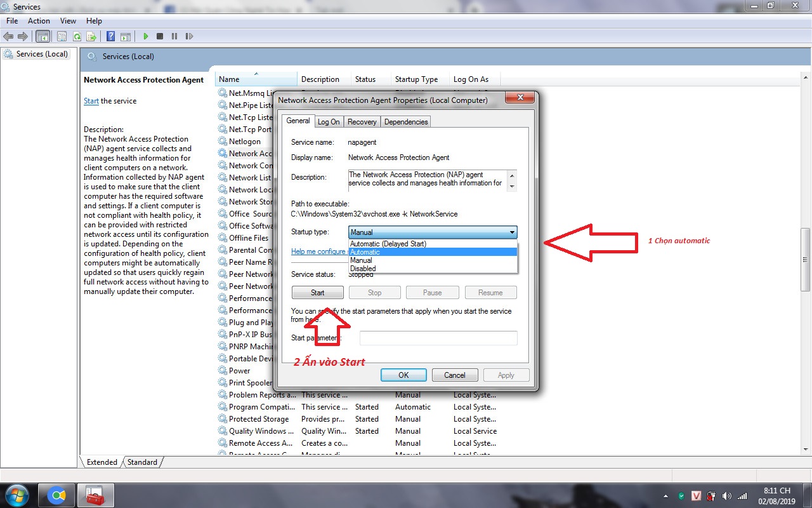The image size is (812, 508).
Task: Click the services list vertical scrollbar thumb
Action: (x=806, y=259)
